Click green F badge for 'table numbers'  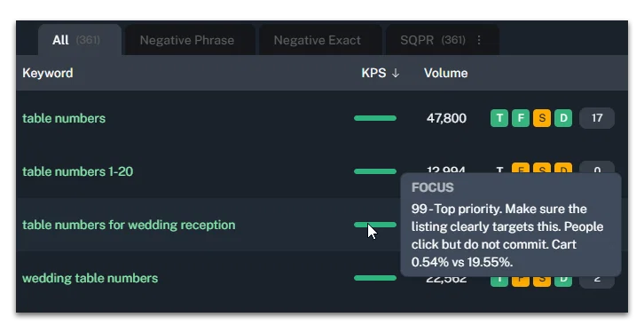[x=521, y=118]
